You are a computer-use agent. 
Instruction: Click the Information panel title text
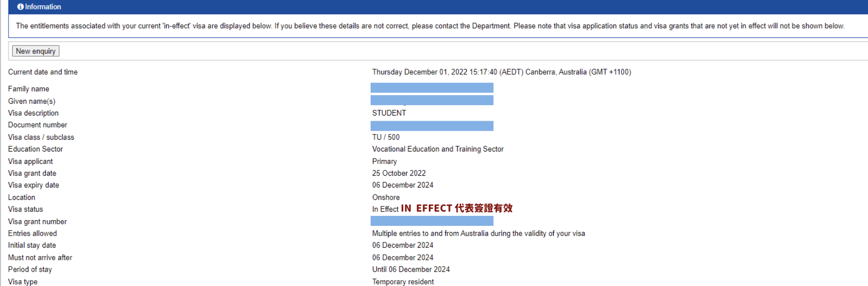(x=43, y=7)
